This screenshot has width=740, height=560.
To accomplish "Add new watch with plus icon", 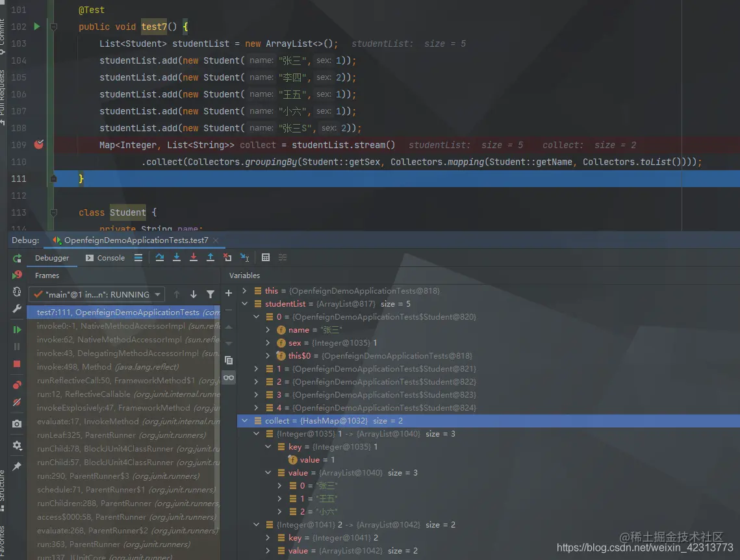I will 229,293.
